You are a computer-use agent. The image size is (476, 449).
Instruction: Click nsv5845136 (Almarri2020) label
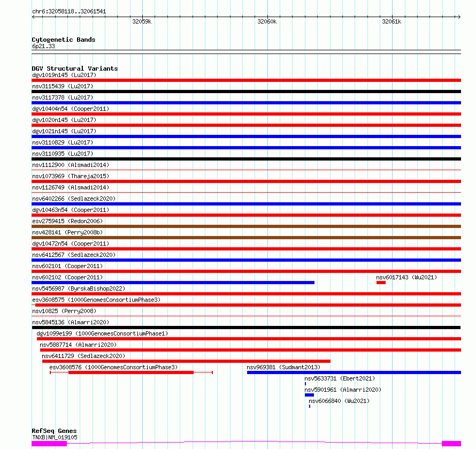point(71,322)
